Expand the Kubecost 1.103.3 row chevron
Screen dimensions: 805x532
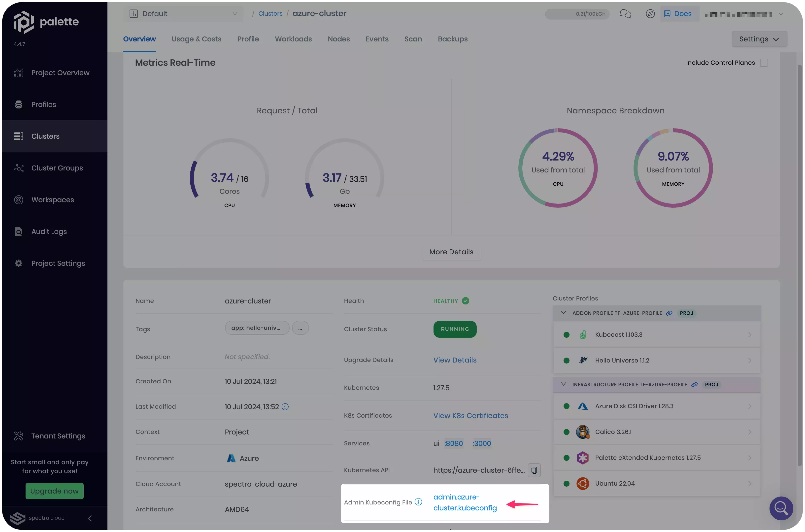[749, 335]
